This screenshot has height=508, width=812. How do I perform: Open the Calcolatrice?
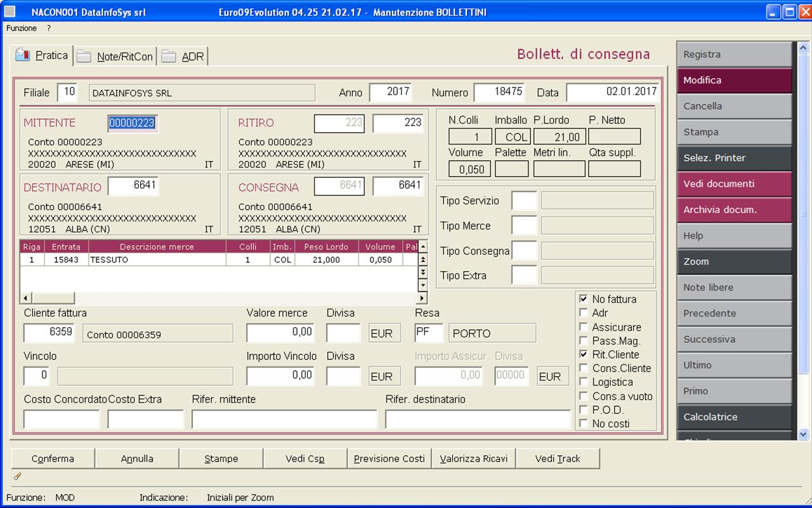pyautogui.click(x=734, y=417)
